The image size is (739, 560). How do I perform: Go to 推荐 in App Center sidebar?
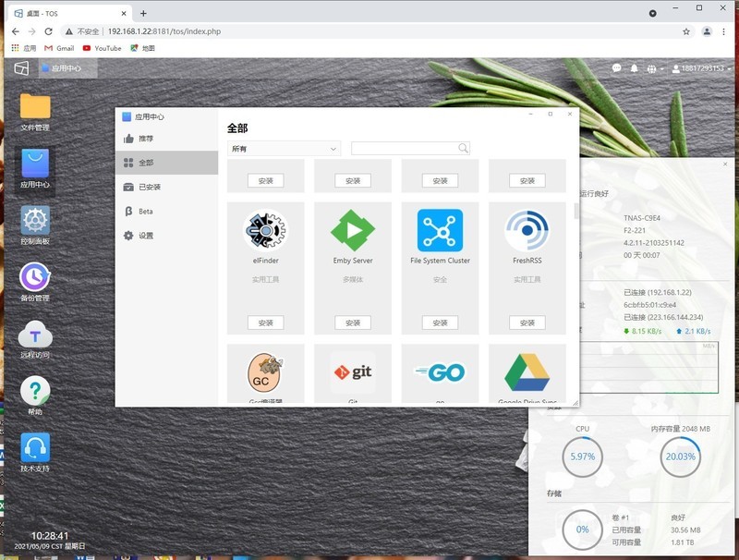coord(167,139)
